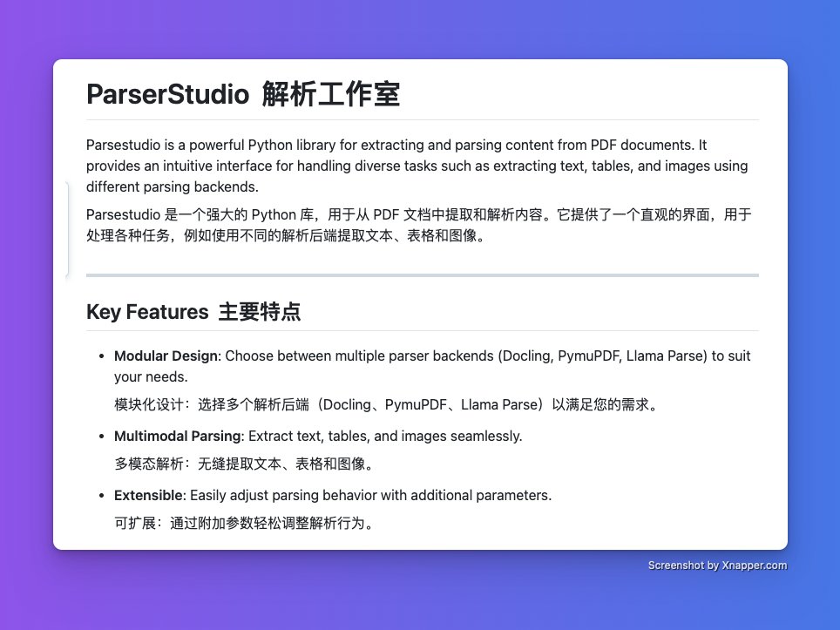Click the line "多模态解析：无缝提取文本、表格和图像。"
Viewport: 840px width, 630px height.
point(244,464)
